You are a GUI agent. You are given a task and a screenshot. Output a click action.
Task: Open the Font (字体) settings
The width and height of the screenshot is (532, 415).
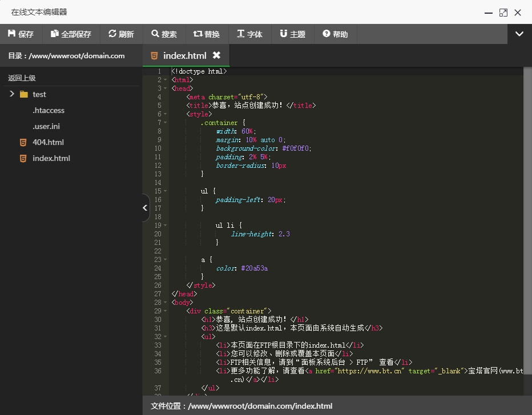[249, 34]
